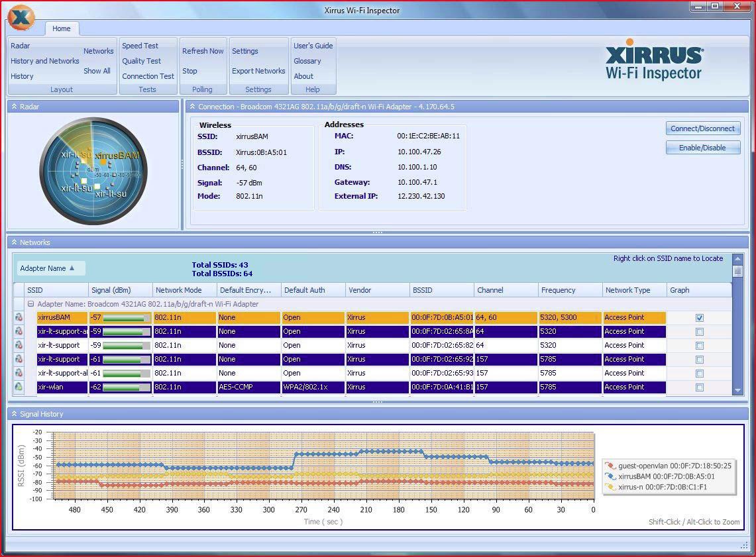This screenshot has width=756, height=557.
Task: Click the Networks list scroll-up arrow
Action: click(737, 259)
